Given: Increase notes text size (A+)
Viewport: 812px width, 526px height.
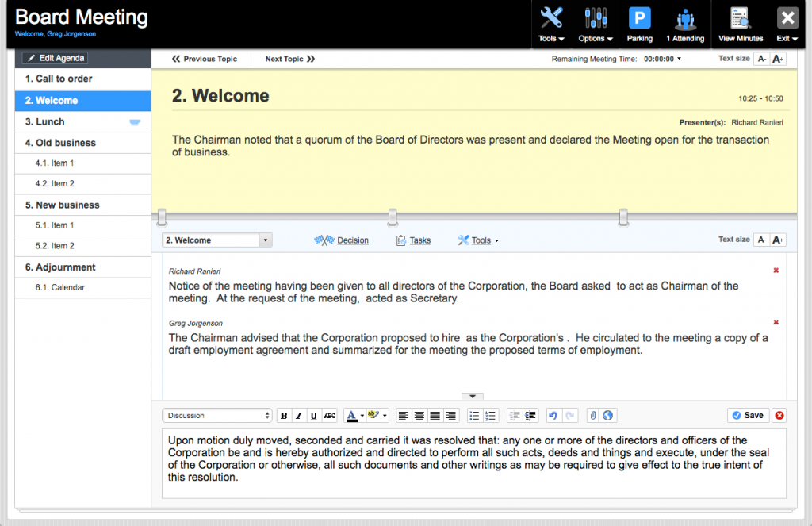Looking at the screenshot, I should pyautogui.click(x=778, y=240).
